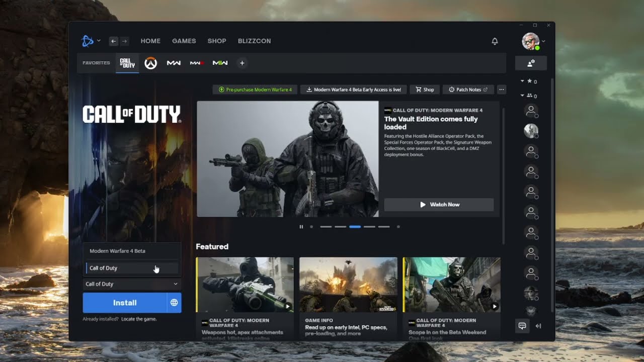Click the Locate the game link
This screenshot has width=644, height=362.
tap(139, 319)
